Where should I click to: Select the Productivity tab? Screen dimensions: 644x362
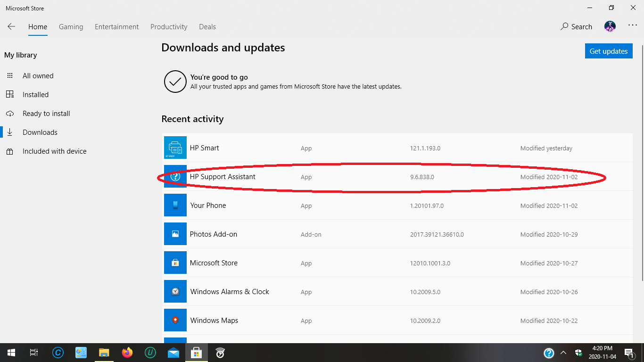pos(169,27)
